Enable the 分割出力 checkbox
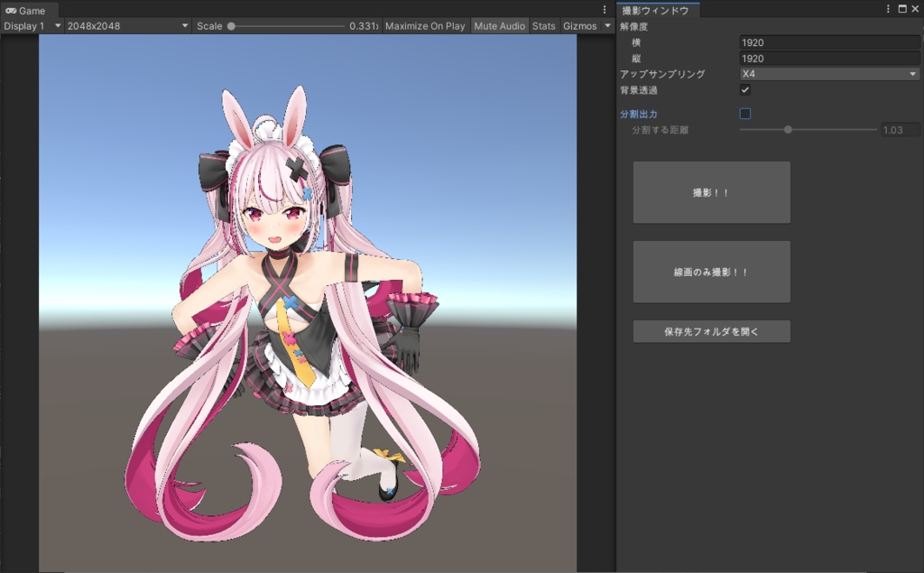The image size is (924, 573). click(x=745, y=113)
